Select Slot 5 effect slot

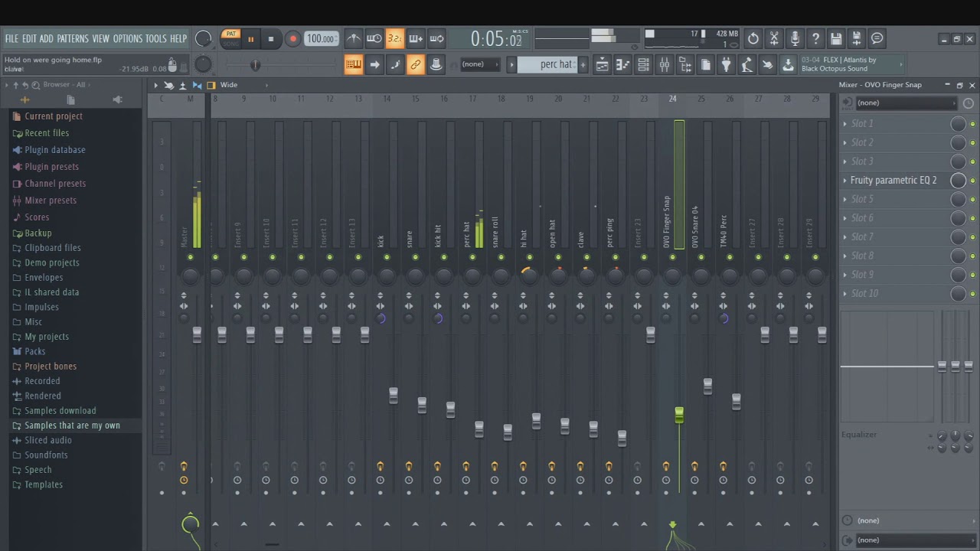[x=862, y=199]
